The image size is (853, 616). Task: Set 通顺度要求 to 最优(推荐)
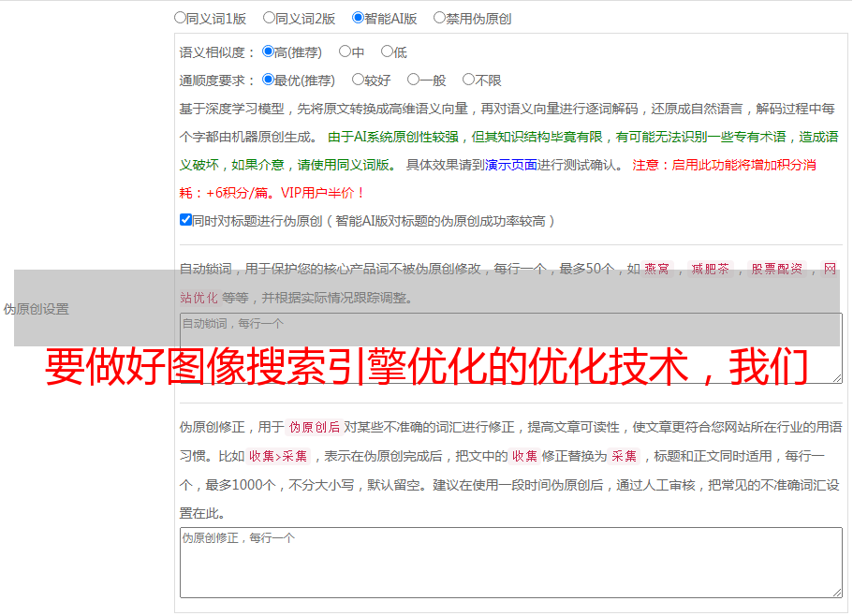click(x=268, y=80)
